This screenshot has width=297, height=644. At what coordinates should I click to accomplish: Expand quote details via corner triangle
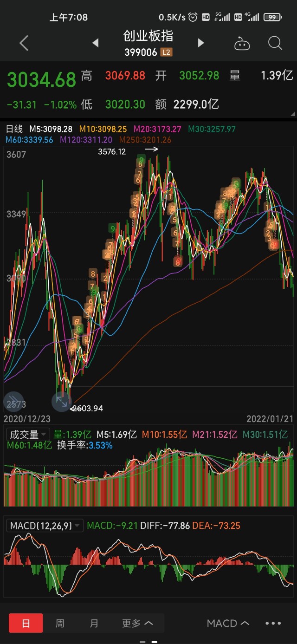(292, 113)
